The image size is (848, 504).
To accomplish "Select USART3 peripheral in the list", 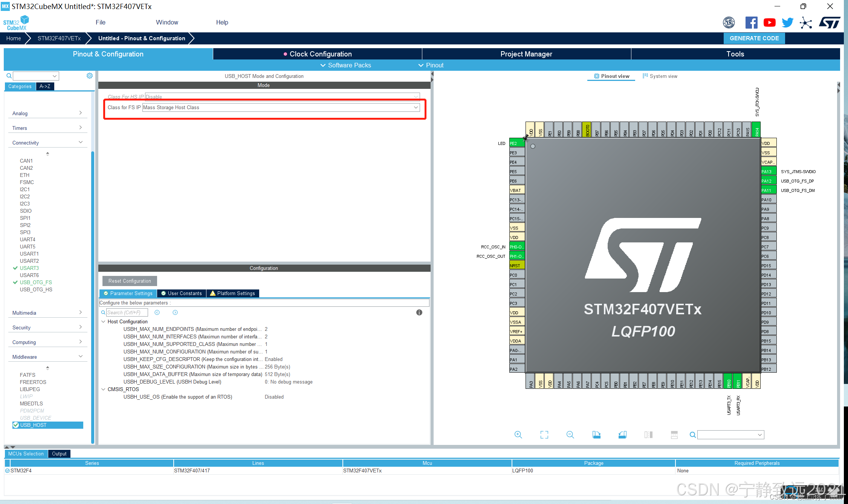I will [x=29, y=268].
